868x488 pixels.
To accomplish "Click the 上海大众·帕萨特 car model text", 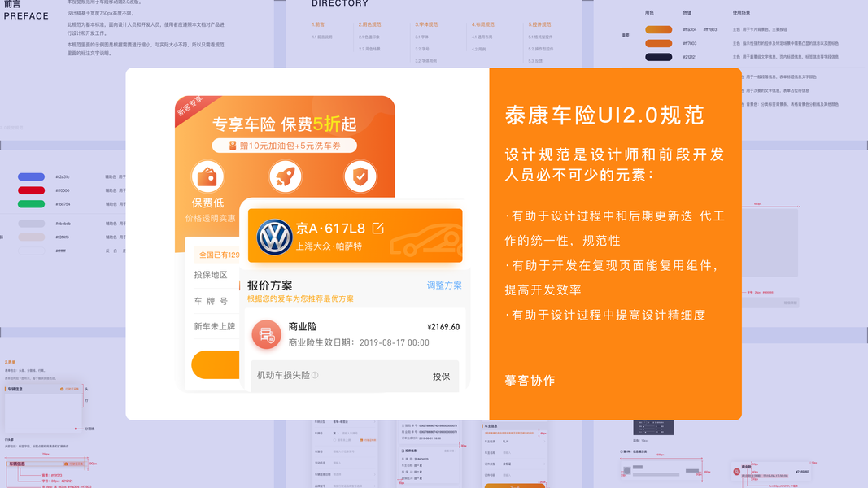I will click(329, 246).
